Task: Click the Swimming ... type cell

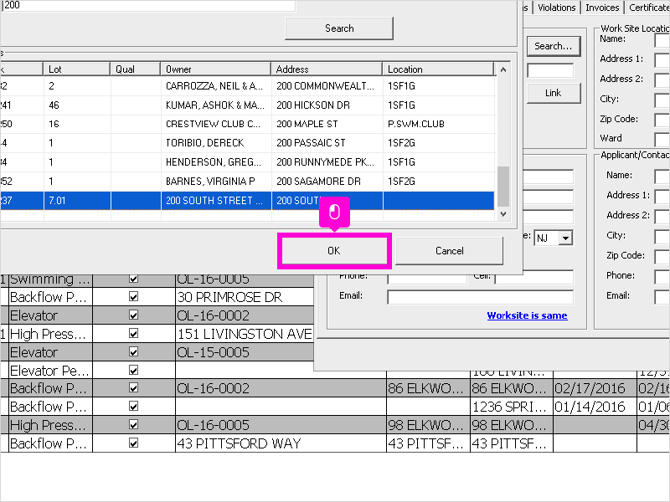Action: (50, 279)
